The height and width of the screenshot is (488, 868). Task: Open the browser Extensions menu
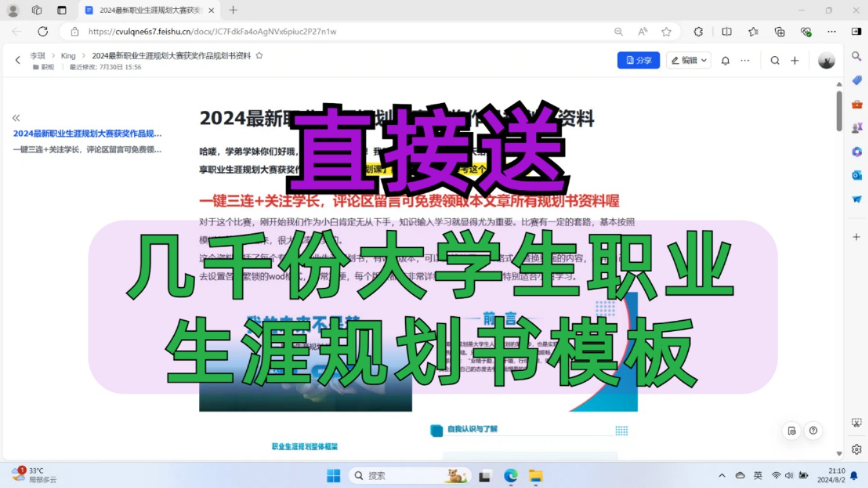coord(698,31)
